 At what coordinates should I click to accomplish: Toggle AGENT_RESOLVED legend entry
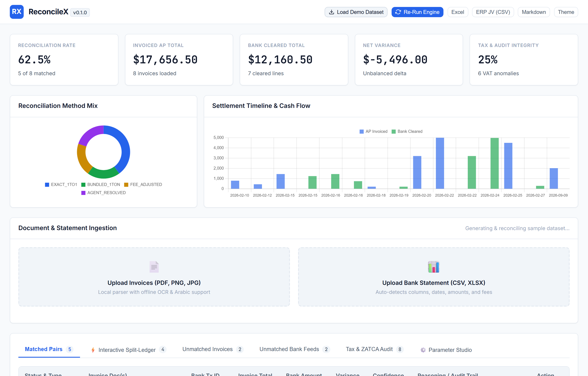[x=104, y=193]
